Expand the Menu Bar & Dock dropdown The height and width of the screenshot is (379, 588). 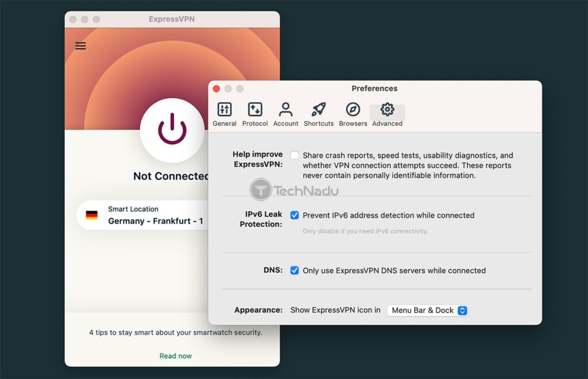pyautogui.click(x=427, y=311)
